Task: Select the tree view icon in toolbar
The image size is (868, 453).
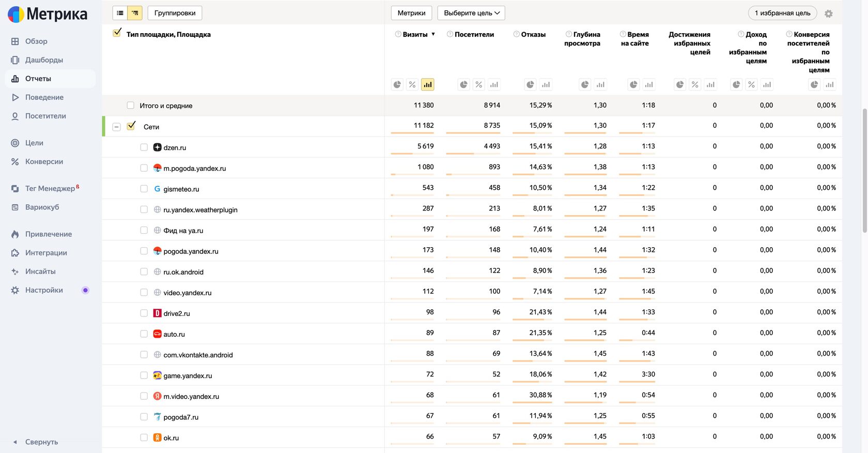Action: click(x=135, y=13)
